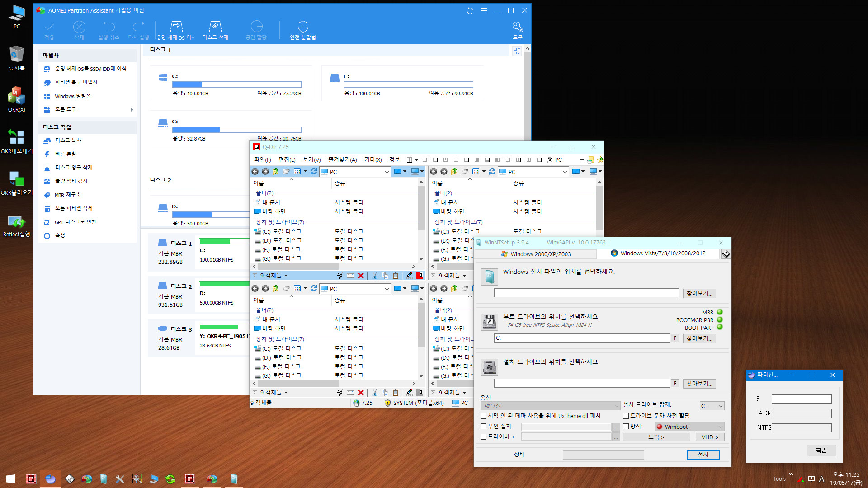Click the red X delete icon in Q-Dir top-left pane

pyautogui.click(x=361, y=276)
